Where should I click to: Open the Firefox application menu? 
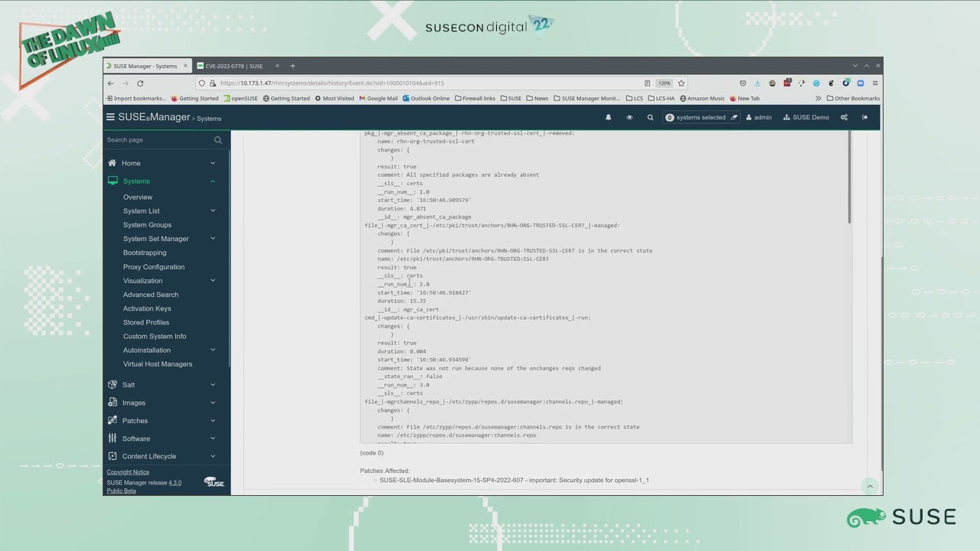(x=875, y=83)
